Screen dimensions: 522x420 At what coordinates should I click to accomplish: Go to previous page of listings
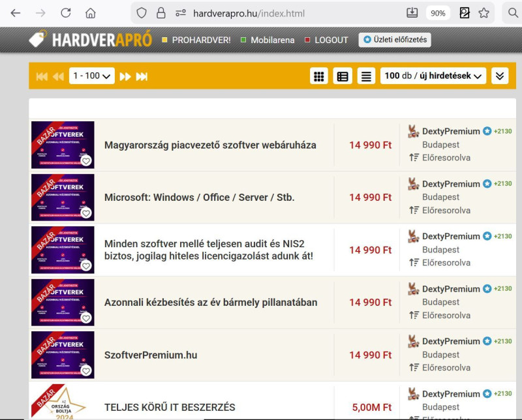click(x=58, y=76)
